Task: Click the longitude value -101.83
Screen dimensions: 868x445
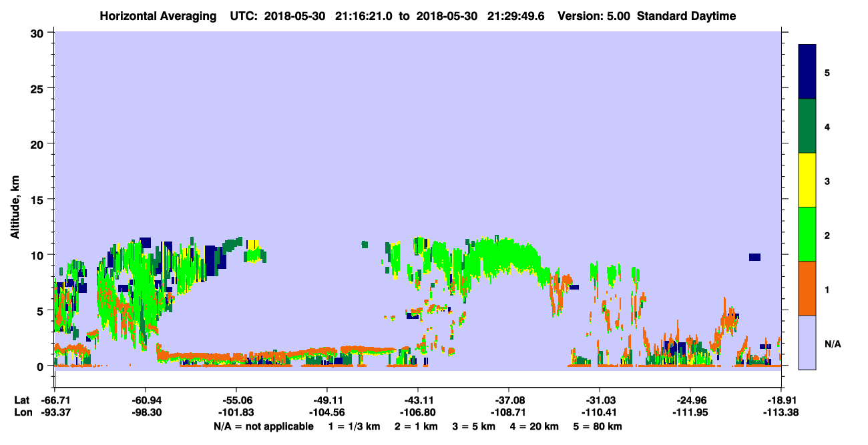Action: tap(236, 412)
